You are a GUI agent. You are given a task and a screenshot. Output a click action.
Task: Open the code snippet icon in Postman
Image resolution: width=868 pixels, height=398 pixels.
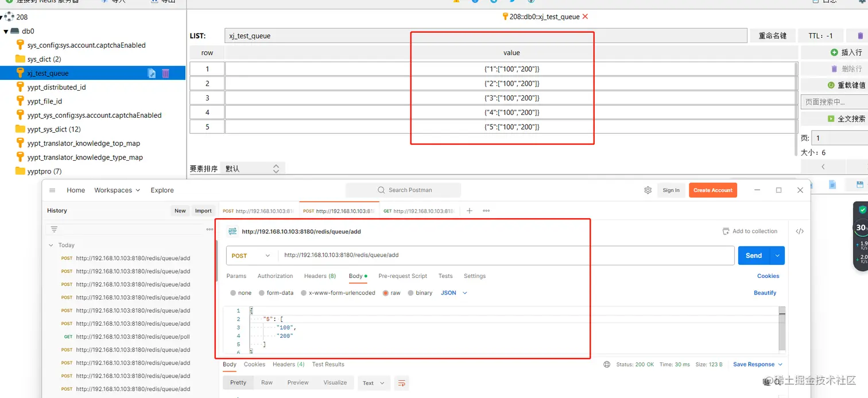800,231
